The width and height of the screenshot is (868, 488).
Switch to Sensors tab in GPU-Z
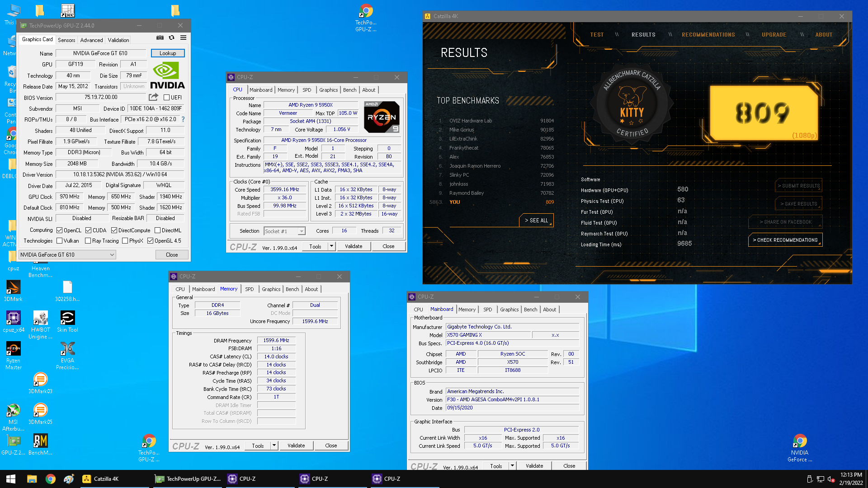66,40
